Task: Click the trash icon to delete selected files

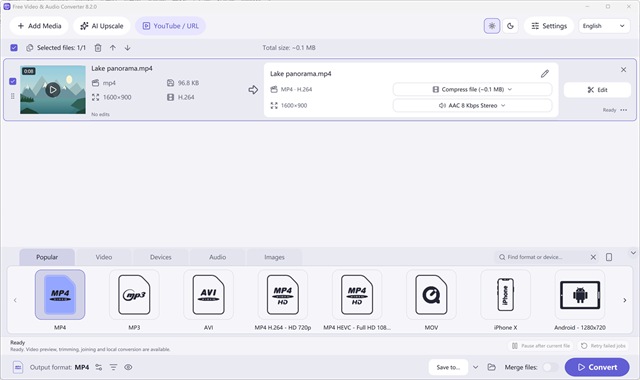Action: tap(98, 48)
